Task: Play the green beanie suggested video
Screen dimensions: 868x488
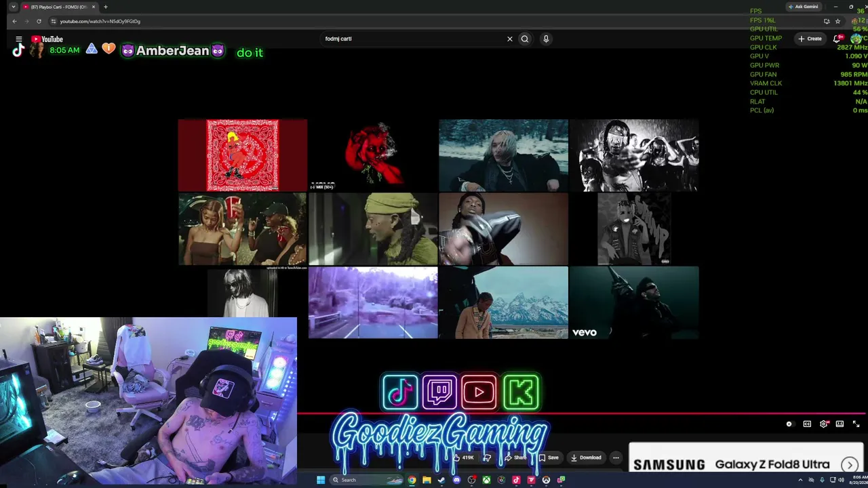Action: pos(373,229)
